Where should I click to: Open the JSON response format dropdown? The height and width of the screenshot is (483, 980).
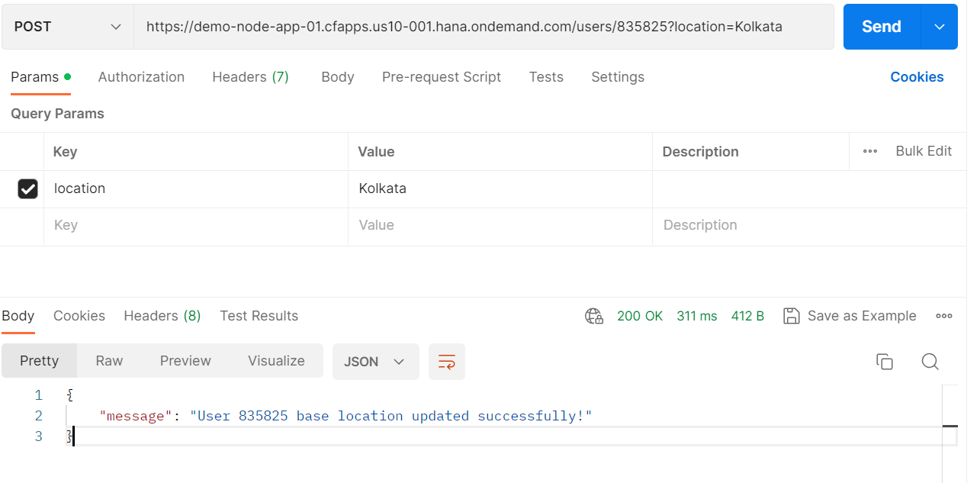click(x=375, y=362)
